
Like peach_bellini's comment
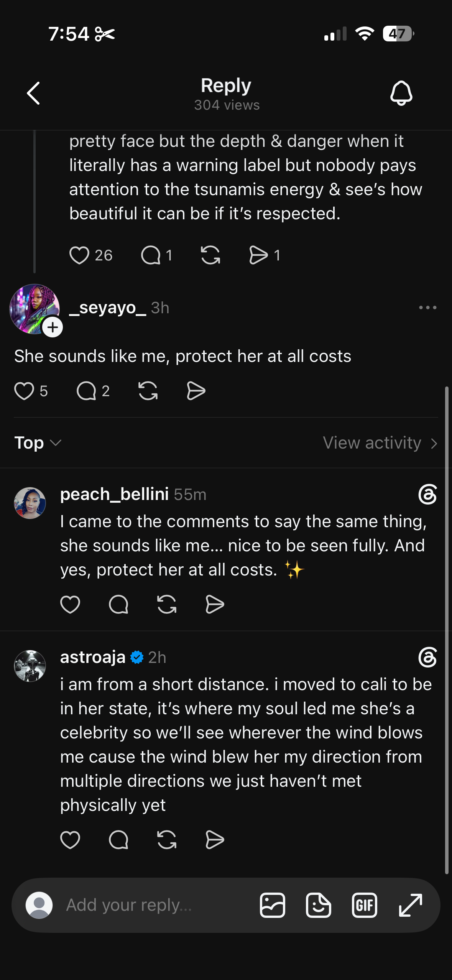point(70,605)
